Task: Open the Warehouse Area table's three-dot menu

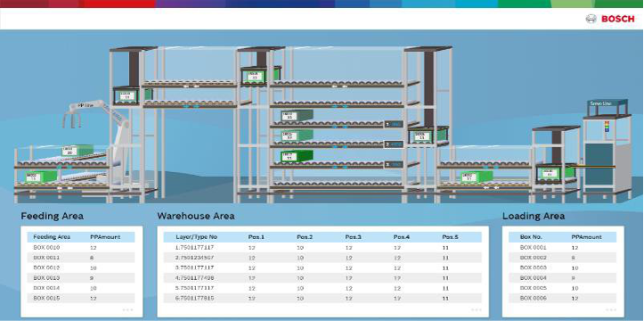Action: click(477, 309)
